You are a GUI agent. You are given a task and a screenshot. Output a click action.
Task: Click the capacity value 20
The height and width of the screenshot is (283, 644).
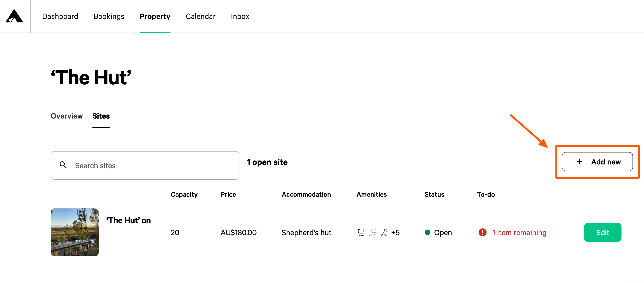(x=175, y=232)
